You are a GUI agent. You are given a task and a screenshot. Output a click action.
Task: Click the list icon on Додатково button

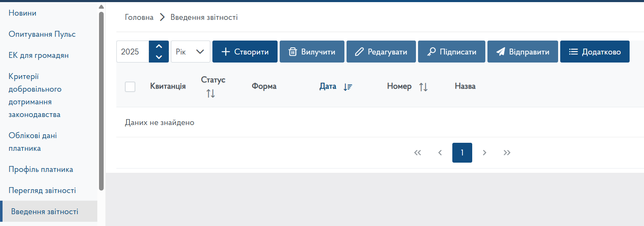[x=573, y=52]
